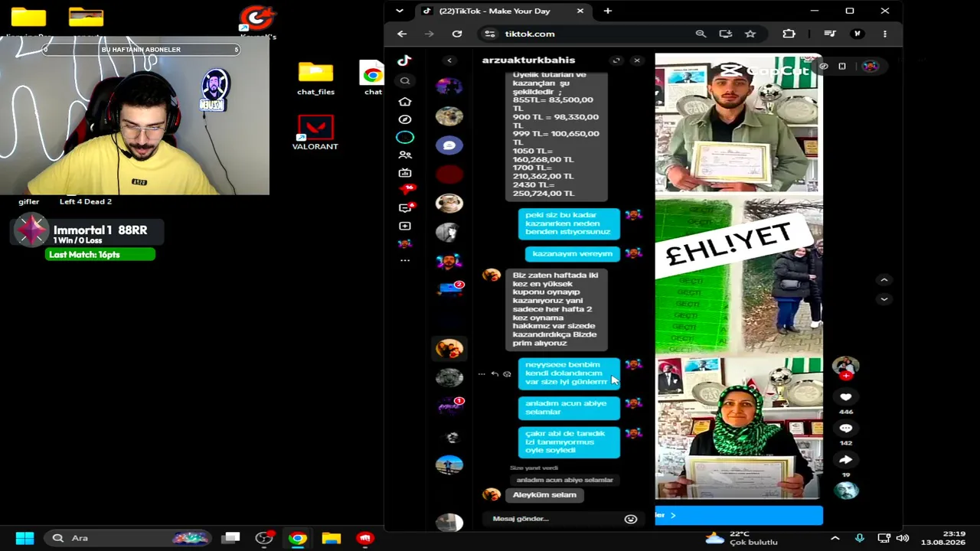Viewport: 980px width, 551px height.
Task: Follow the creator via red plus badge
Action: pos(846,376)
